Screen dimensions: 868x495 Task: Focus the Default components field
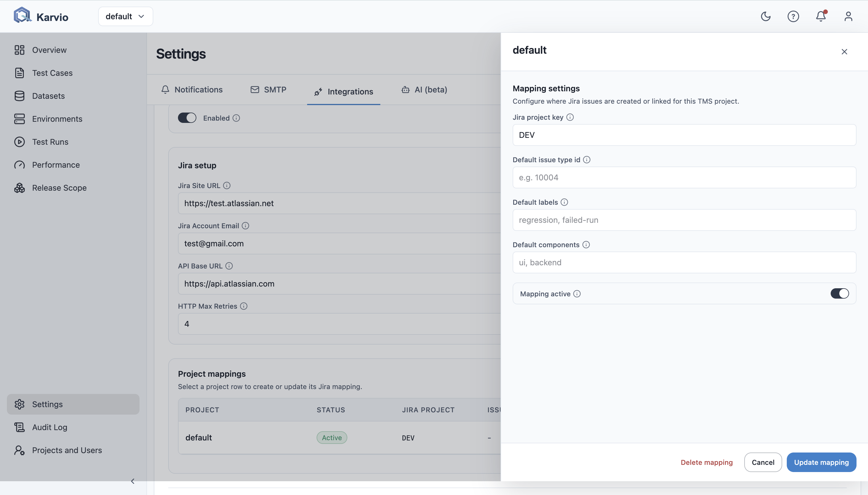pos(684,262)
